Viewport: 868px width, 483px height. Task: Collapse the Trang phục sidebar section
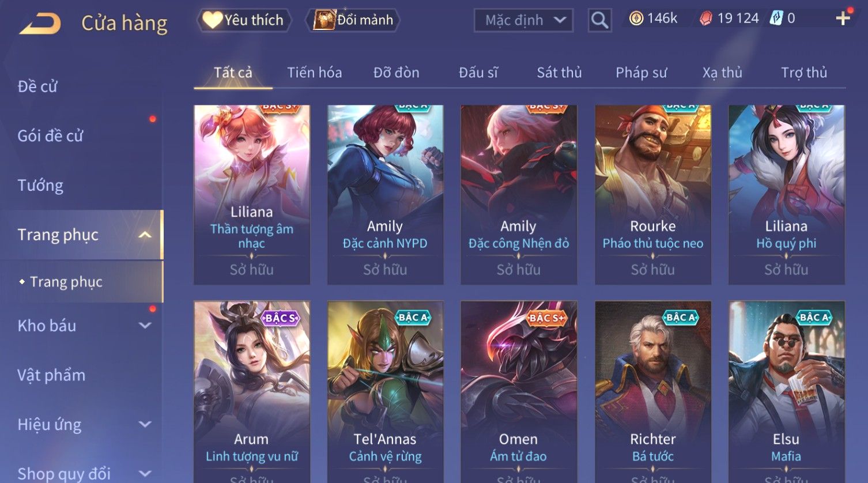145,235
